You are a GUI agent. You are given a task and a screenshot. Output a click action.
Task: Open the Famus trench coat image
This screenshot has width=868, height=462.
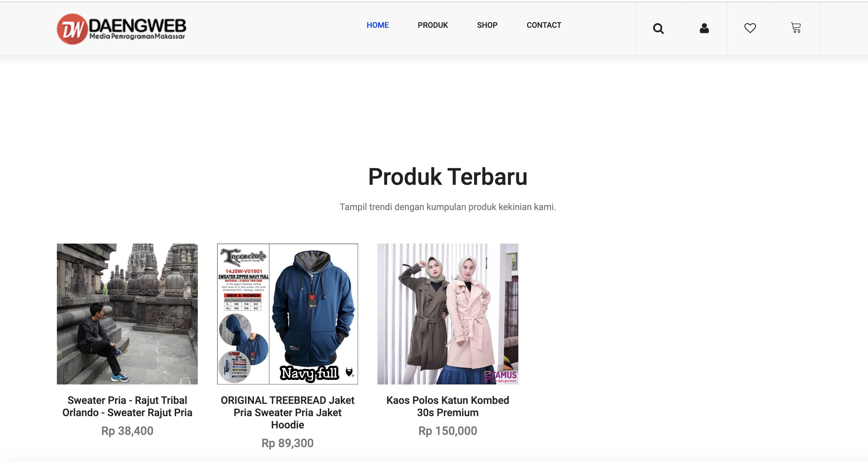click(448, 314)
